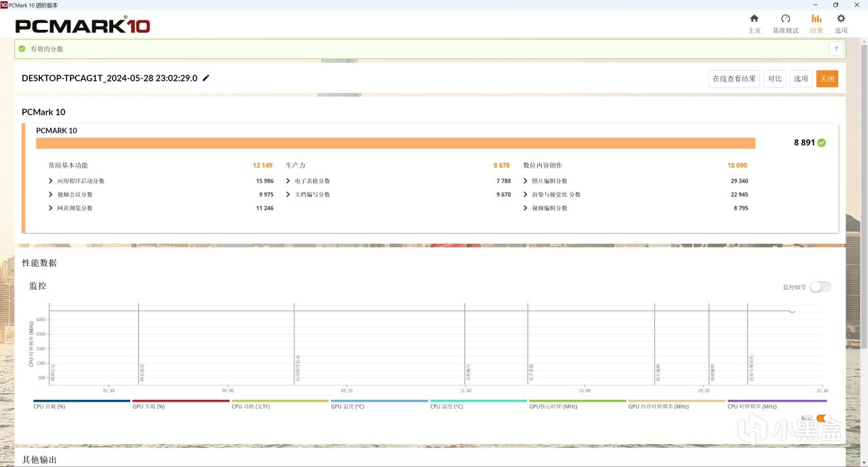868x467 pixels.
Task: Click the orange 关闭 button
Action: [827, 79]
